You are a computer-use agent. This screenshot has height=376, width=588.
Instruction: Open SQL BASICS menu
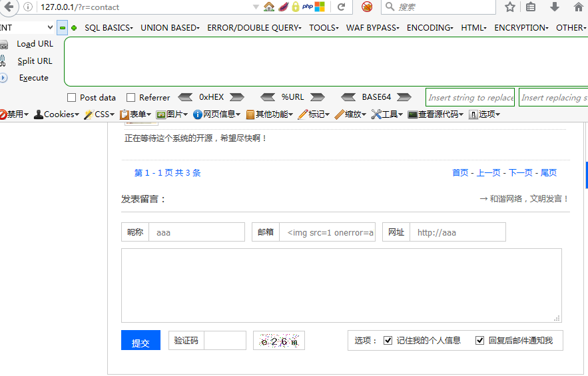pos(109,28)
